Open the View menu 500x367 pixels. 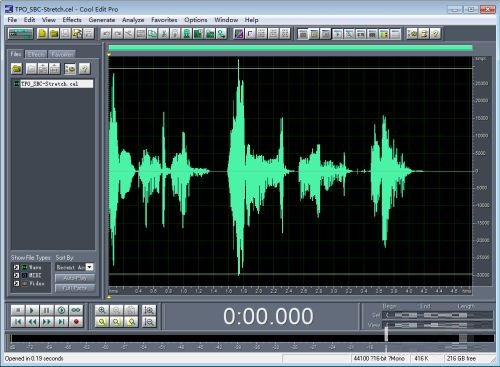tap(49, 20)
